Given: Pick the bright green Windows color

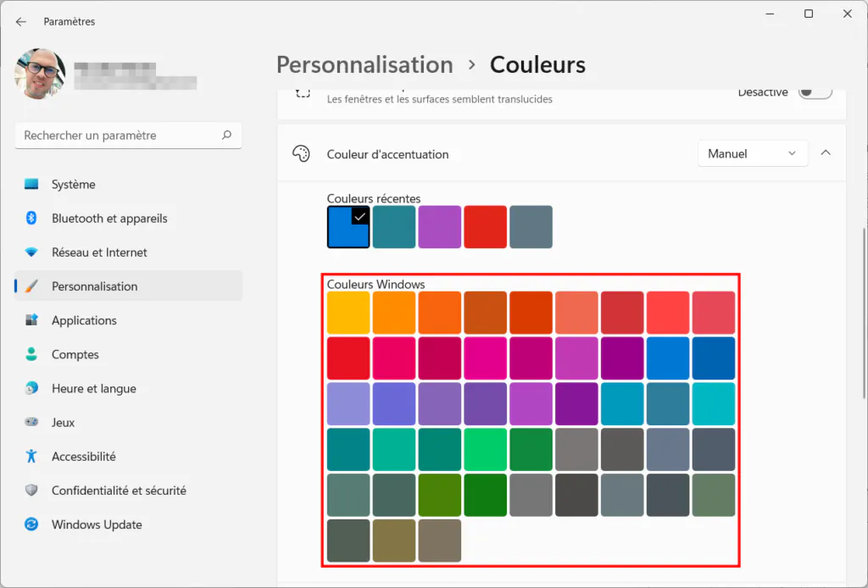Looking at the screenshot, I should coord(485,449).
